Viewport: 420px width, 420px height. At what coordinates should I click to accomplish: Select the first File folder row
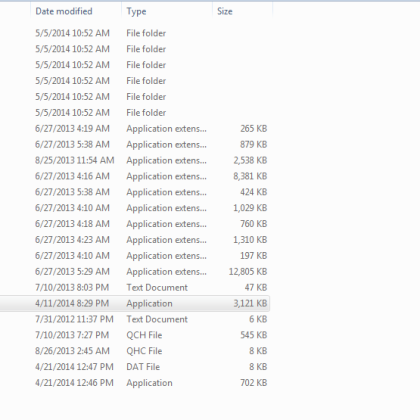[135, 33]
